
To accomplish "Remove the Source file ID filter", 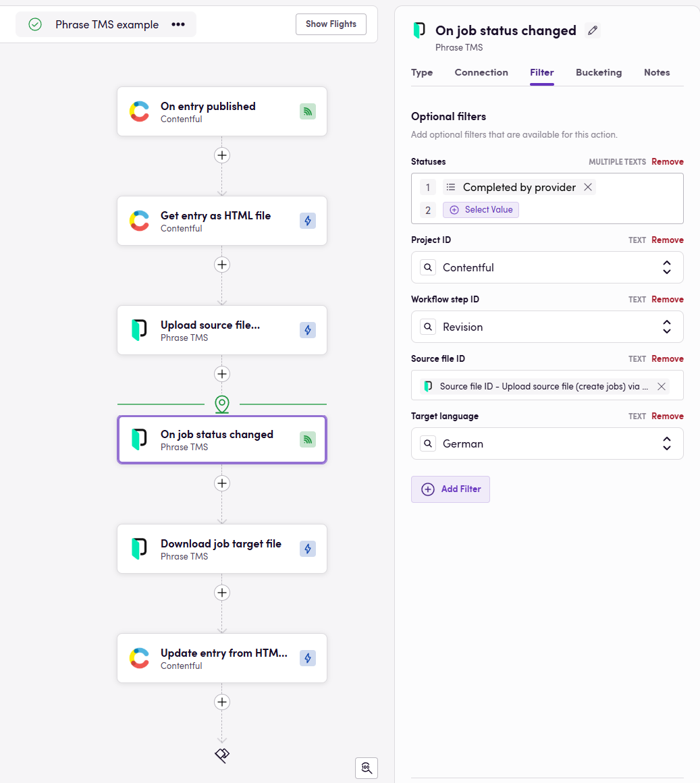I will point(667,359).
